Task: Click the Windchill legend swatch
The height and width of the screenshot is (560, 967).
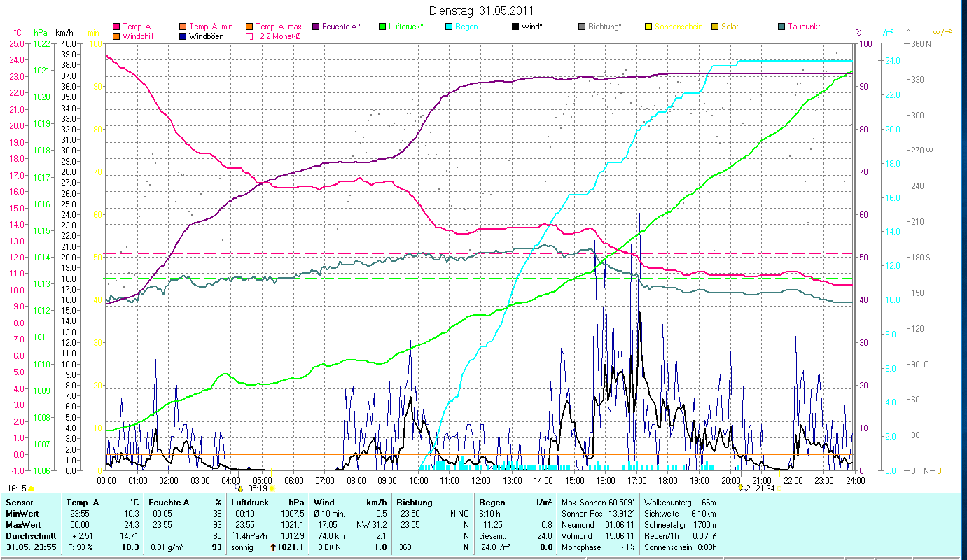Action: 116,36
